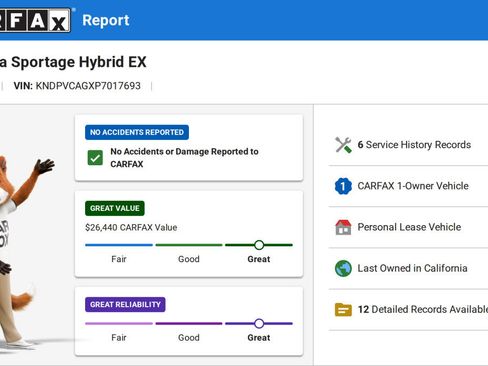488x366 pixels.
Task: Click the 'Great' label under reliability slider
Action: pyautogui.click(x=259, y=338)
